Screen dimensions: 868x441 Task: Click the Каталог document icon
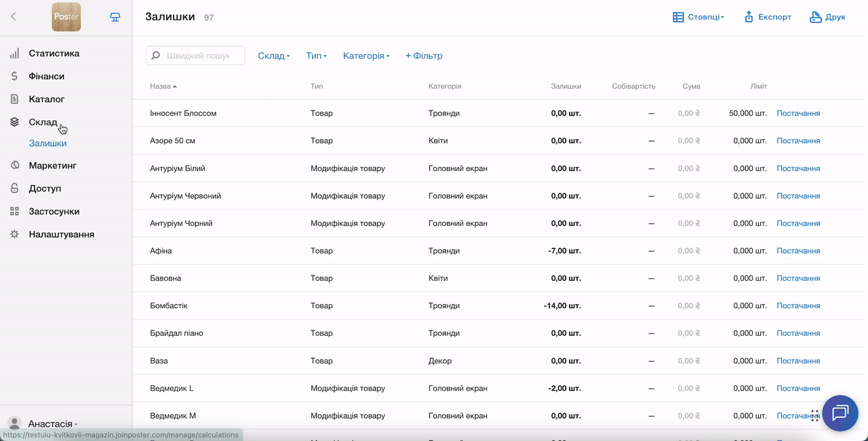click(x=14, y=99)
